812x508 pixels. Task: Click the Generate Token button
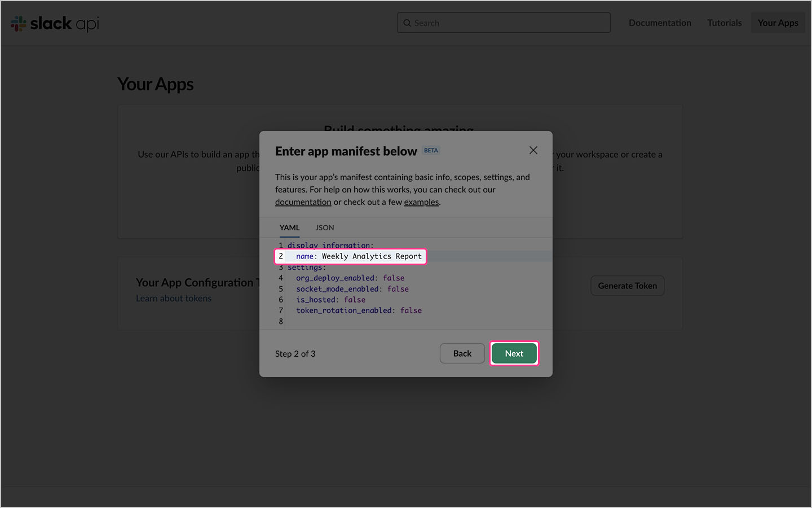pos(627,286)
